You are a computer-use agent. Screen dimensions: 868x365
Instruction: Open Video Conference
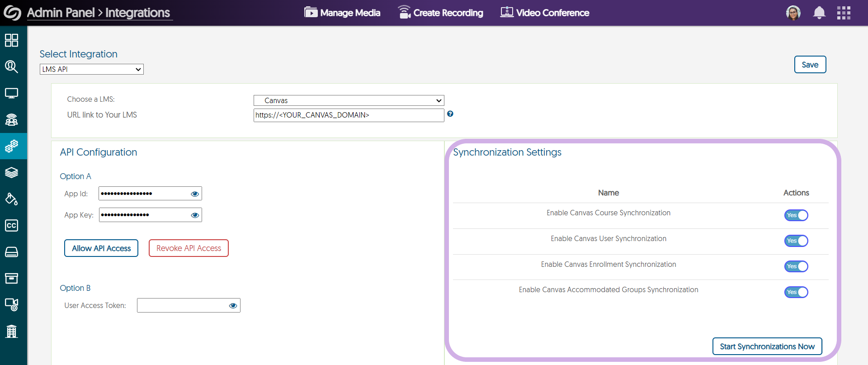click(545, 13)
